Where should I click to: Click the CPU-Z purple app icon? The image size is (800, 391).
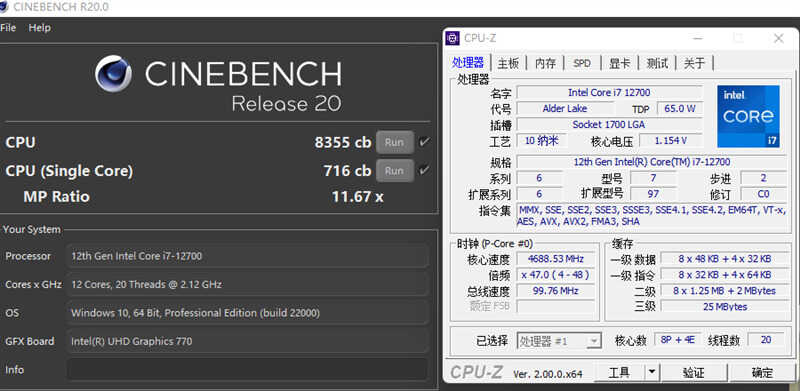[452, 38]
